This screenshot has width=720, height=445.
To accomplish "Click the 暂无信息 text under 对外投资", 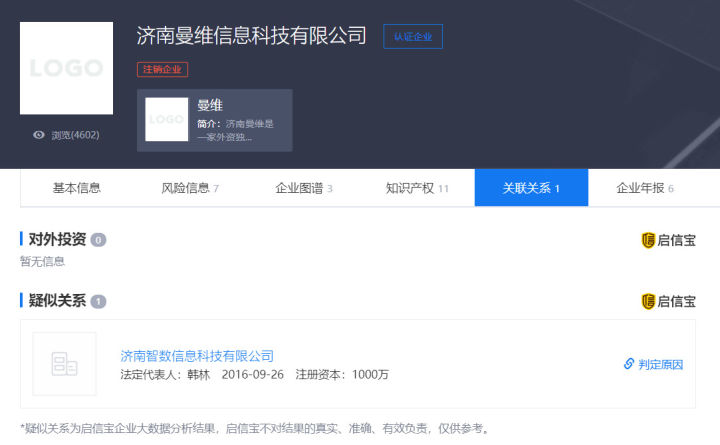I will [x=42, y=261].
